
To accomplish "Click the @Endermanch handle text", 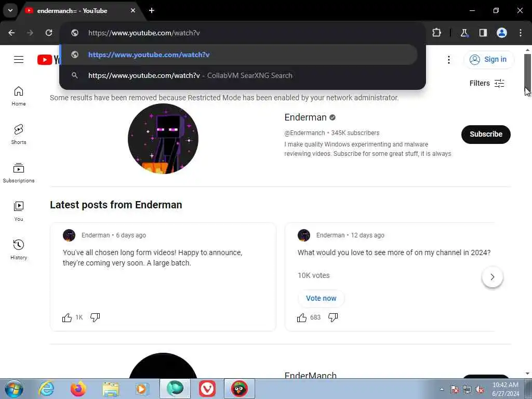I will (x=304, y=133).
